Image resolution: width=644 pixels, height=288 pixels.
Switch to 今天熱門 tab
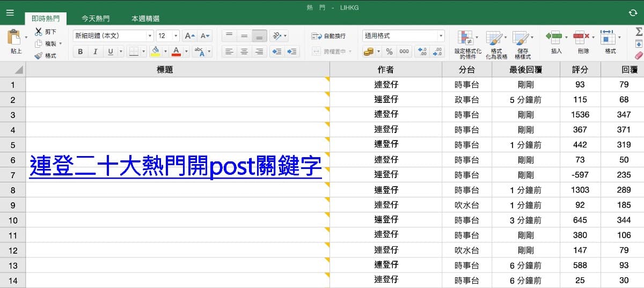(96, 19)
